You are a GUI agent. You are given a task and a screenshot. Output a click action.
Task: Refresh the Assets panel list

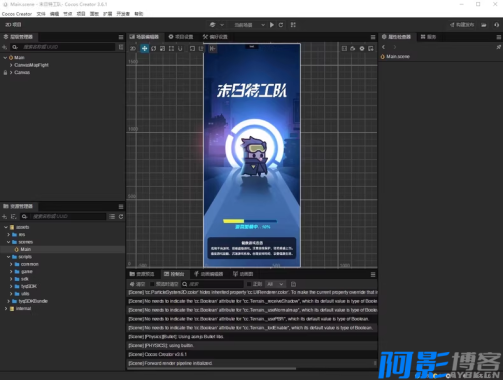[121, 217]
